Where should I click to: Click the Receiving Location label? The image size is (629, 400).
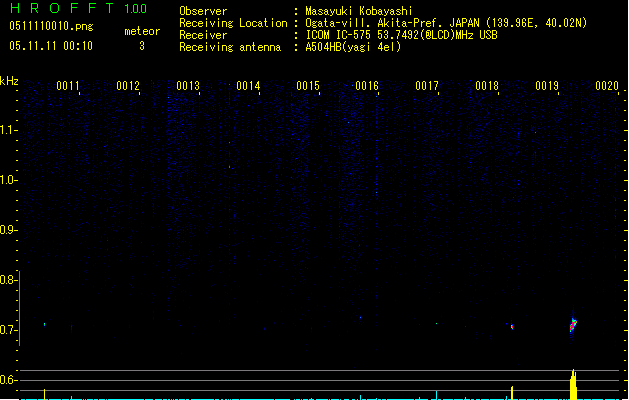233,23
